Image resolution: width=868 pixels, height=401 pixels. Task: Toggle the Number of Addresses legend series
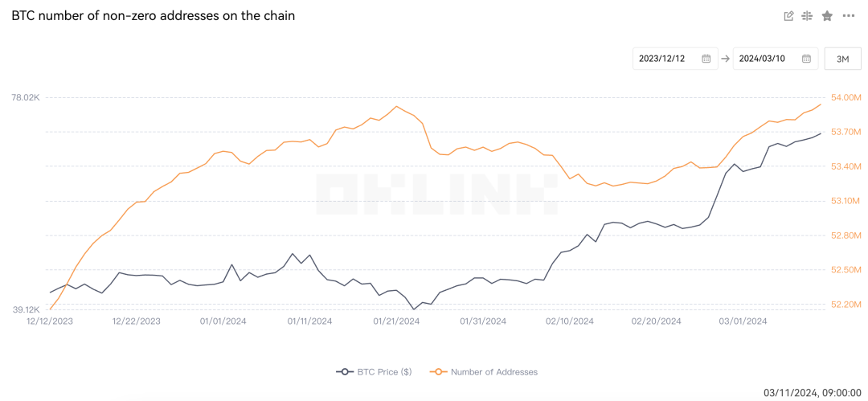493,372
